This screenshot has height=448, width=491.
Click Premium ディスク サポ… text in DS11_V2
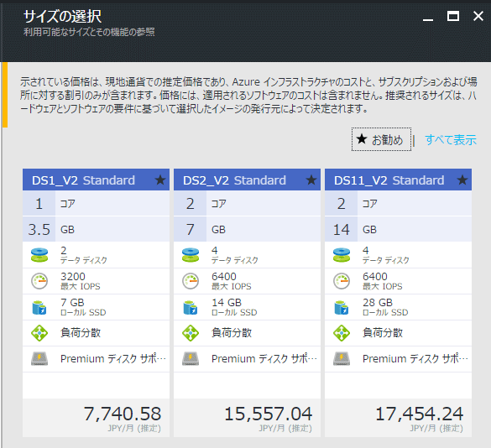tap(415, 358)
